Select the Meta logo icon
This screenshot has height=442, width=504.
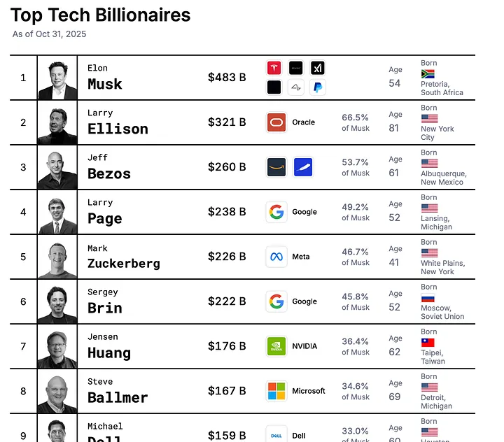click(276, 257)
